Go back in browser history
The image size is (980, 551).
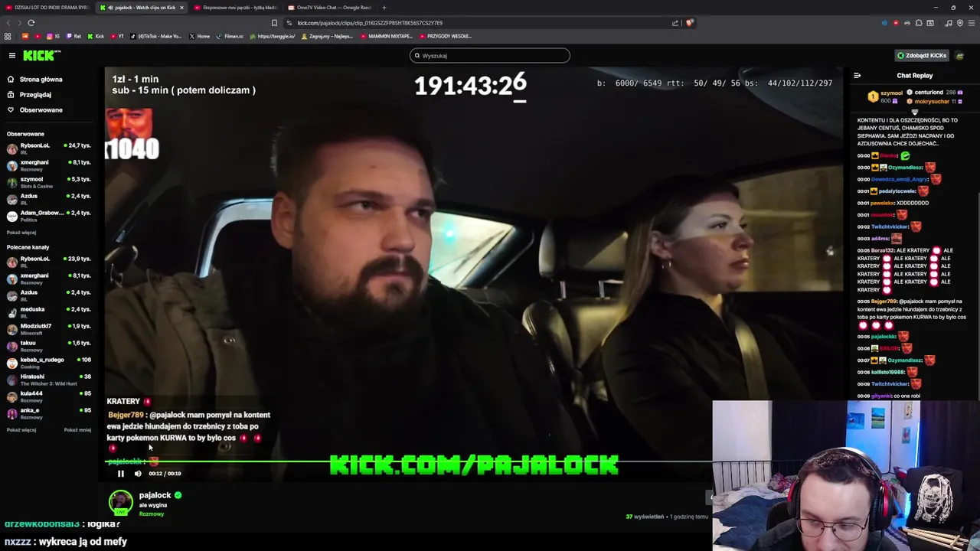click(9, 23)
